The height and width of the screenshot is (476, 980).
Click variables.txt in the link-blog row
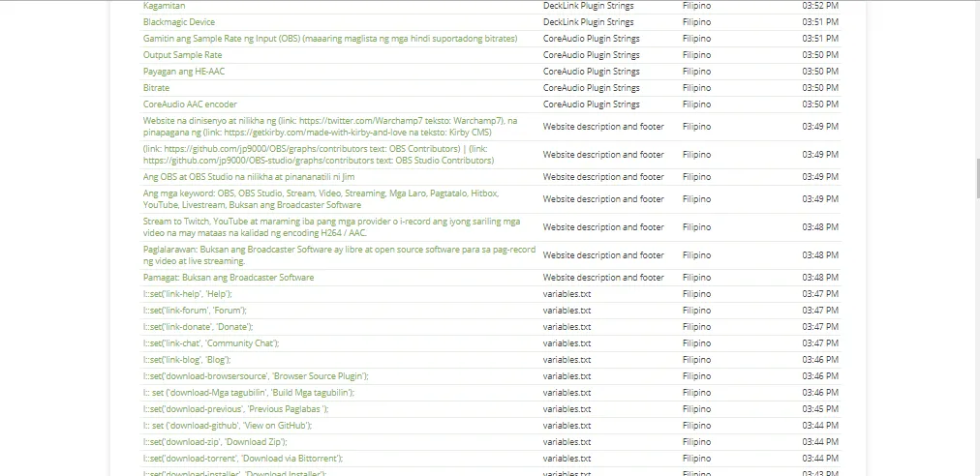coord(567,360)
